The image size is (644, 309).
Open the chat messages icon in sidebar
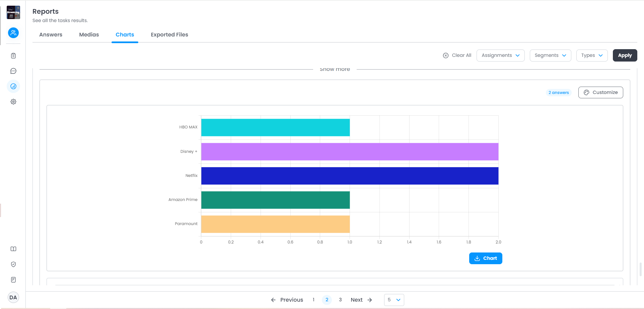pyautogui.click(x=13, y=71)
